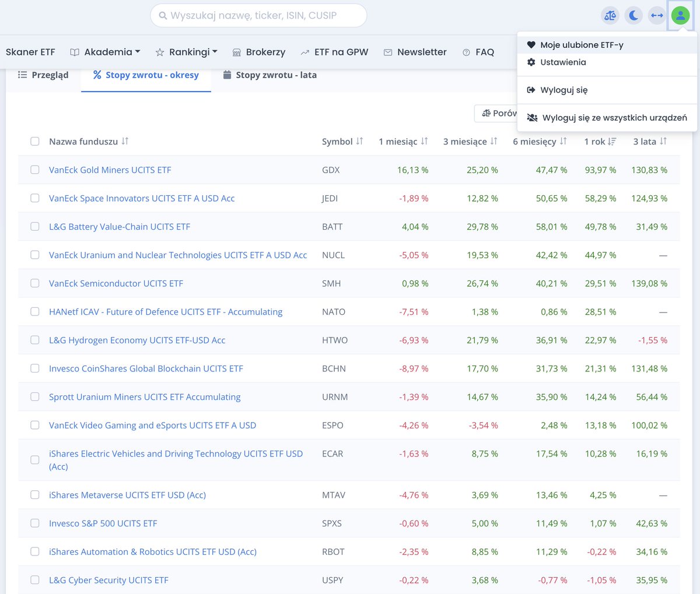Viewport: 700px width, 594px height.
Task: Switch to Stopy zwrotu - lata tab
Action: click(x=270, y=75)
